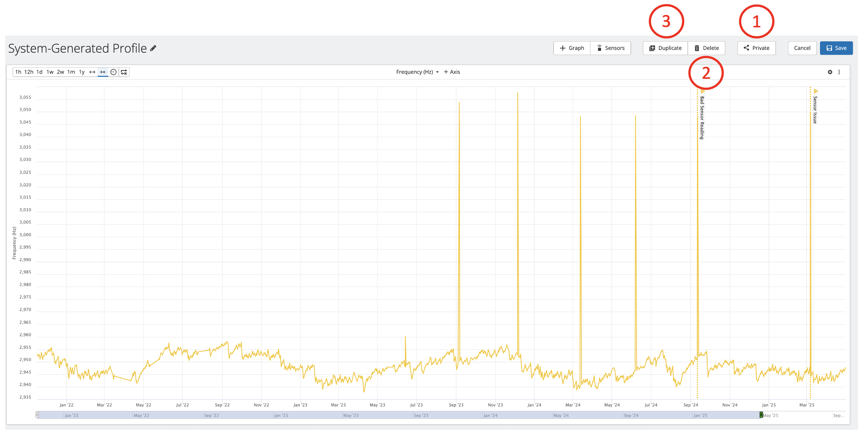Select the 1y time range
Viewport: 868px width, 435px height.
(x=82, y=72)
